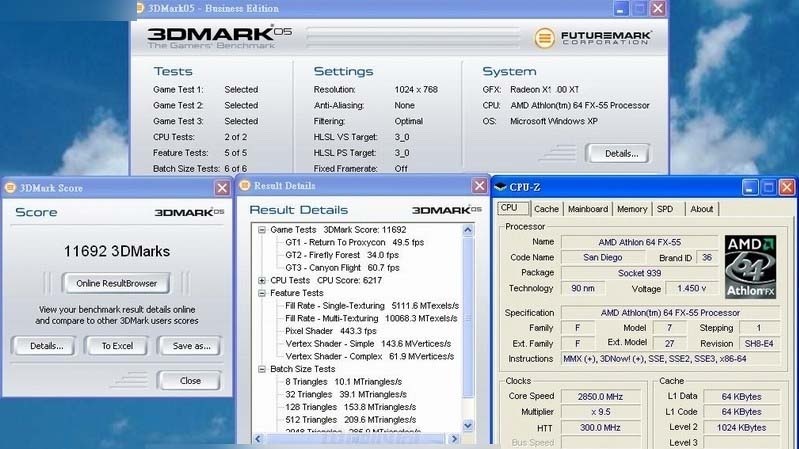
Task: Click the Instructions field in CPU-Z
Action: [x=670, y=359]
